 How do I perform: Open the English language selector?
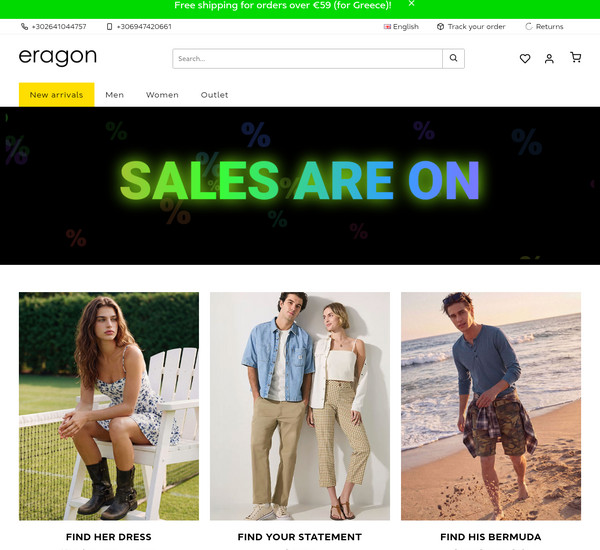click(x=401, y=26)
